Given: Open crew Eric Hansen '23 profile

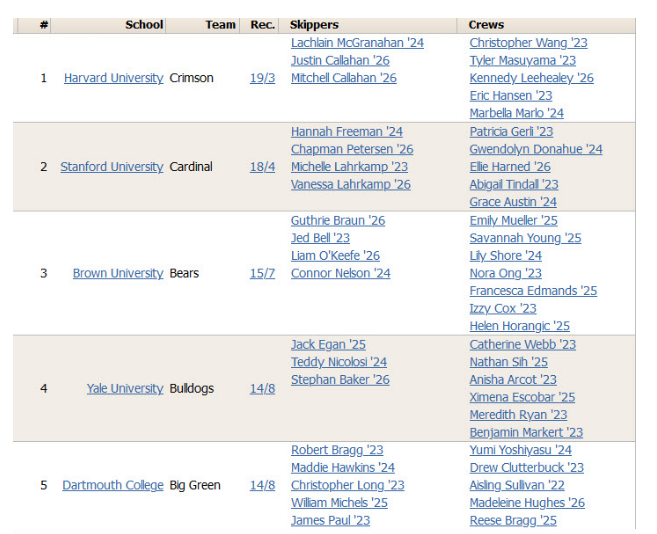Looking at the screenshot, I should pyautogui.click(x=511, y=96).
